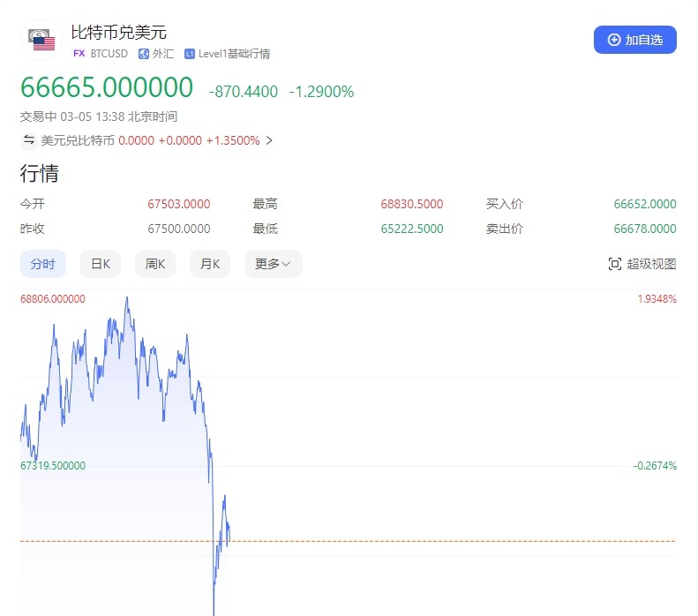698x616 pixels.
Task: Click the percent change -1.2900%
Action: 321,92
